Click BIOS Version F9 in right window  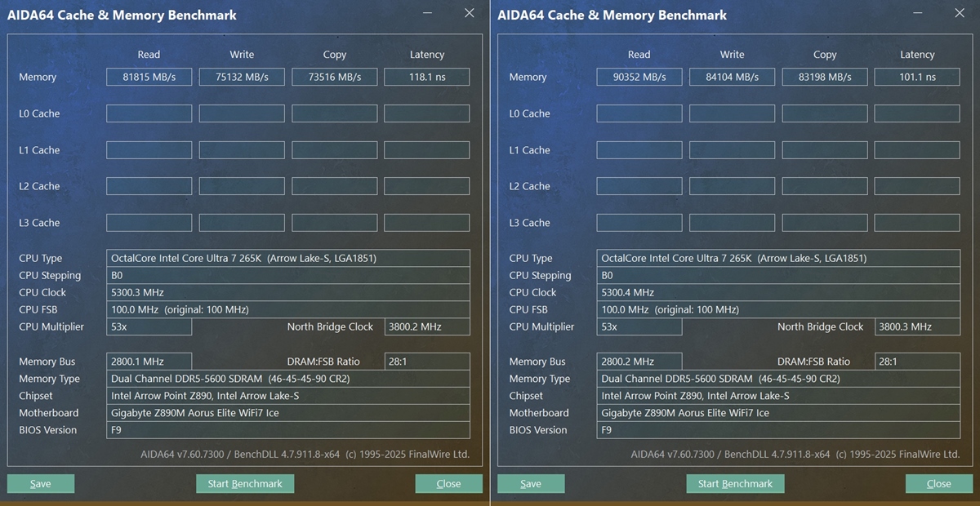tap(778, 430)
